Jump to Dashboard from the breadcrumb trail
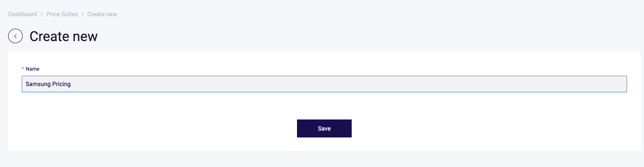Image resolution: width=644 pixels, height=167 pixels. pos(23,14)
